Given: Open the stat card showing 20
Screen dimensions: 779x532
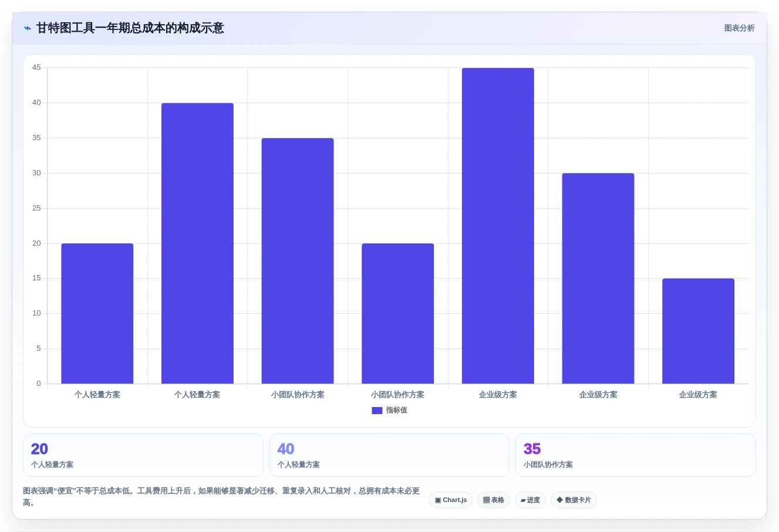Looking at the screenshot, I should (x=143, y=455).
